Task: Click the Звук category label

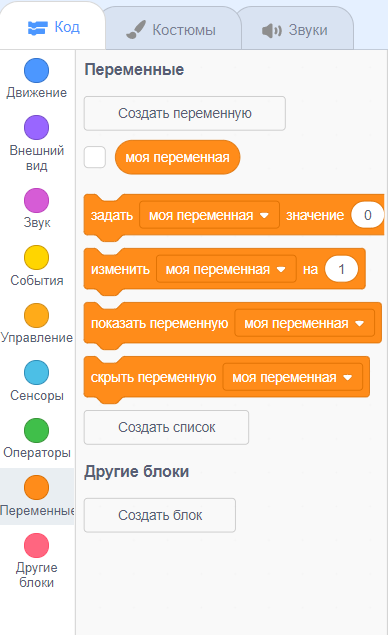Action: [36, 223]
